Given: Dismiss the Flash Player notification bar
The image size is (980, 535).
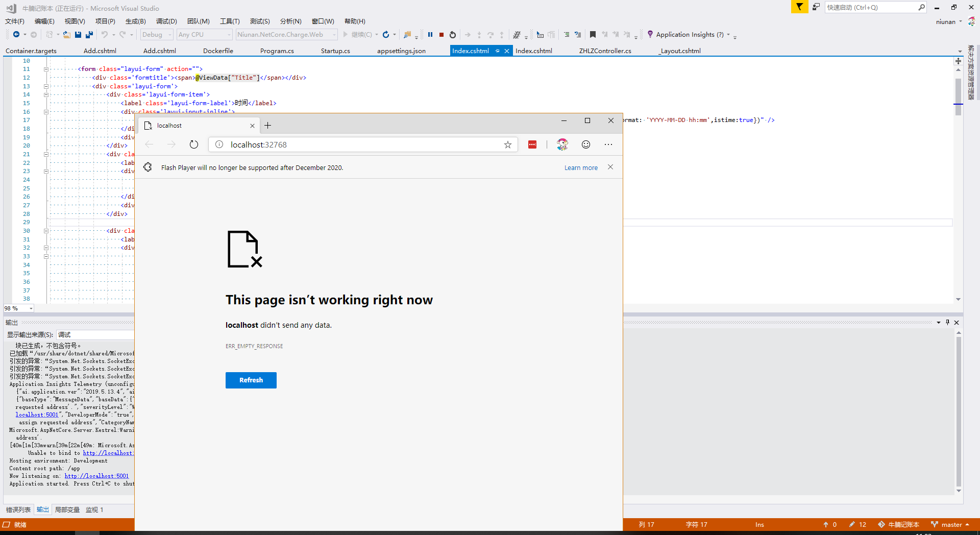Looking at the screenshot, I should click(610, 167).
